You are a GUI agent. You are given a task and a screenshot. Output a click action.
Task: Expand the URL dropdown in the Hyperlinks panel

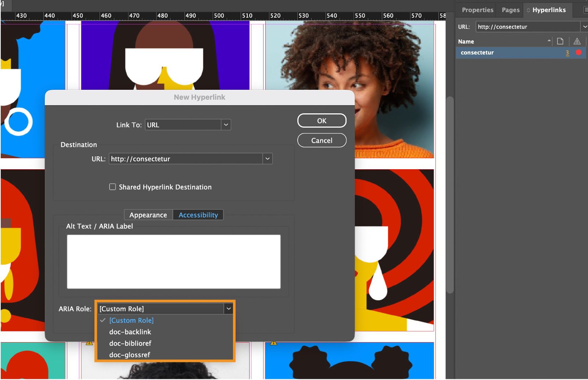(585, 26)
